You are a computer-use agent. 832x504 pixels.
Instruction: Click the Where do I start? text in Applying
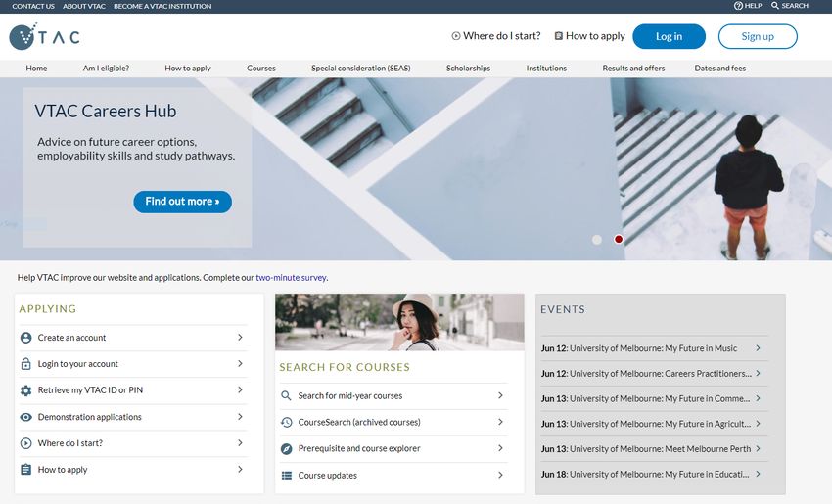(70, 443)
